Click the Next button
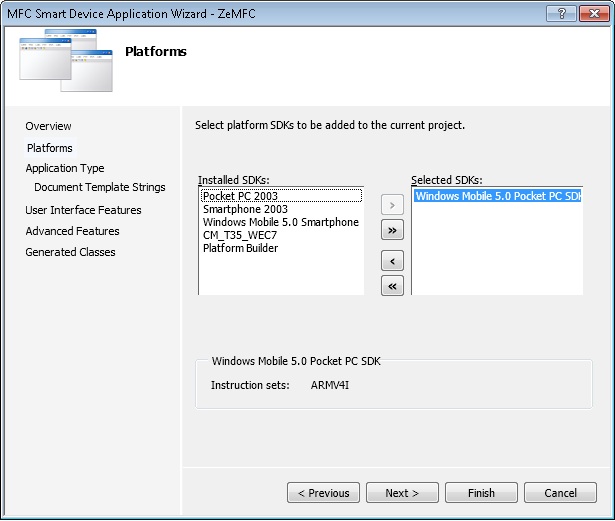 tap(402, 493)
